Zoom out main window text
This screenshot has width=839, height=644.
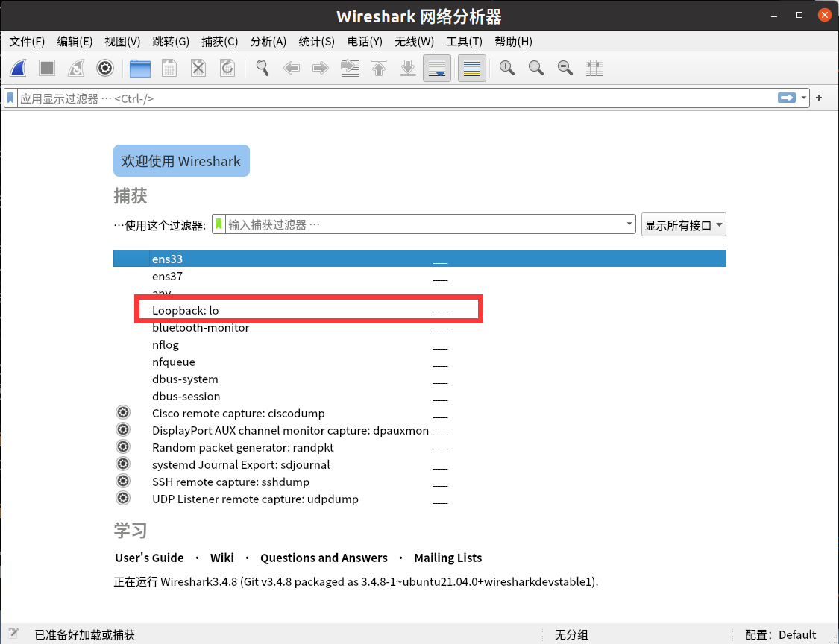click(536, 68)
